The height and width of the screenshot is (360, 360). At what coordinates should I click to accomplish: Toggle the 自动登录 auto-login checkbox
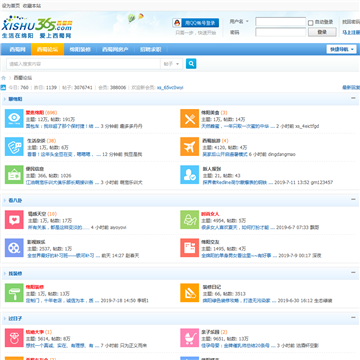(310, 23)
